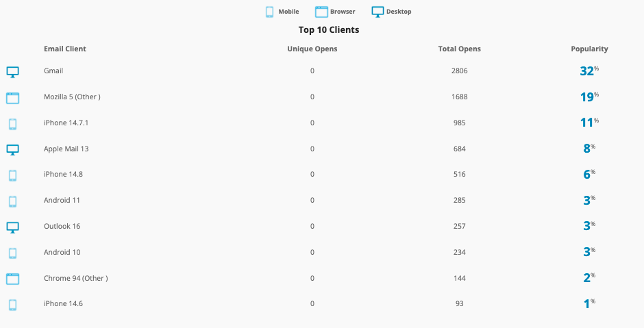This screenshot has width=644, height=328.
Task: Click the 32% popularity value for Gmail
Action: [589, 71]
